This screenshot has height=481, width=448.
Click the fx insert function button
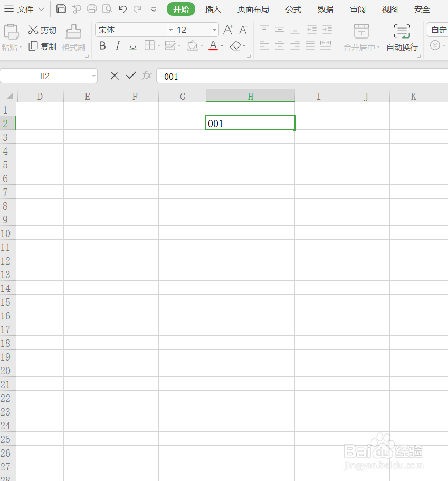147,76
